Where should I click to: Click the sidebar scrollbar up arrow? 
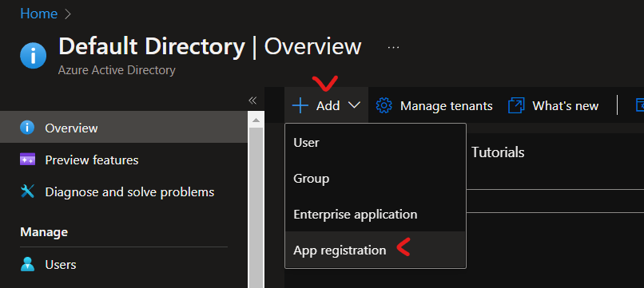tap(256, 120)
